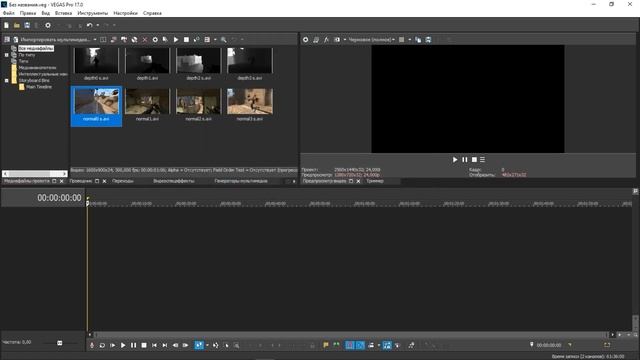The width and height of the screenshot is (640, 360).
Task: Stop media preview in Project Media toolbar
Action: click(186, 40)
